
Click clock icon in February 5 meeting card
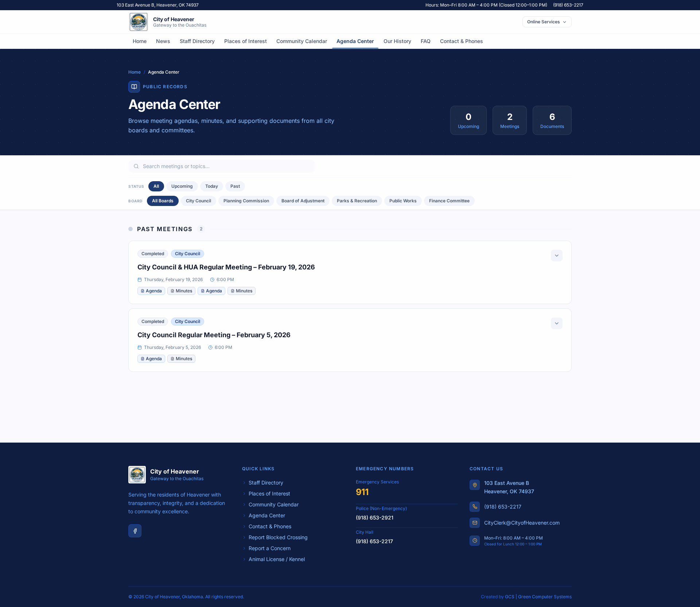tap(210, 347)
